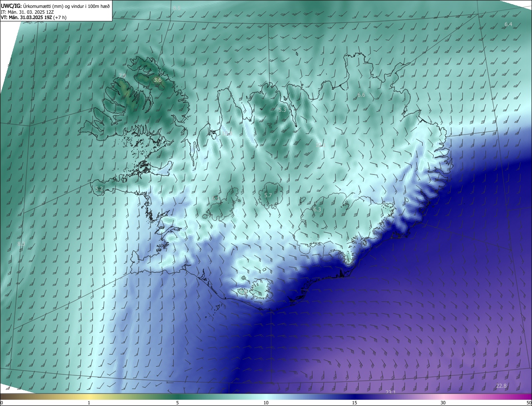Screen dimensions: 532x406
Task: Click the 6.3 value label on the map
Action: (x=318, y=210)
